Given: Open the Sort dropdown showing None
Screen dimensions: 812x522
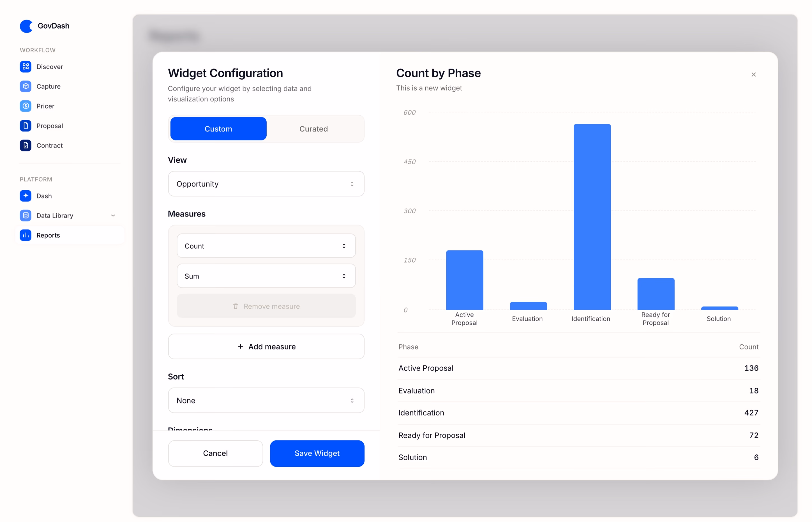Looking at the screenshot, I should coord(266,401).
